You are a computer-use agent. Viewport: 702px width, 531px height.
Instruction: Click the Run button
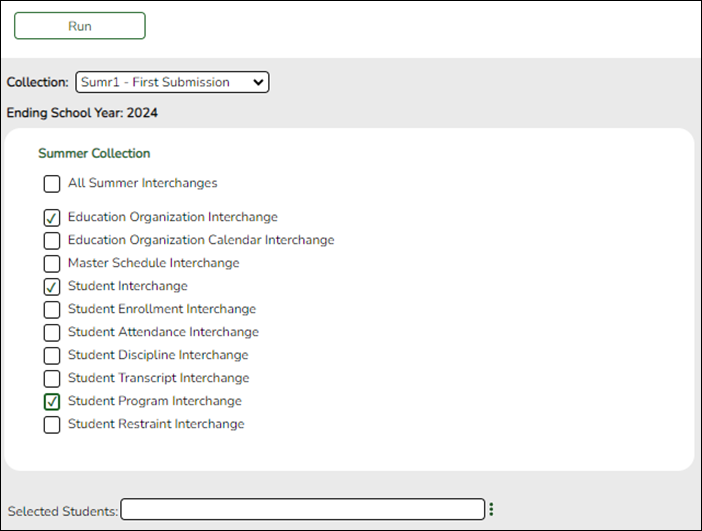(80, 26)
